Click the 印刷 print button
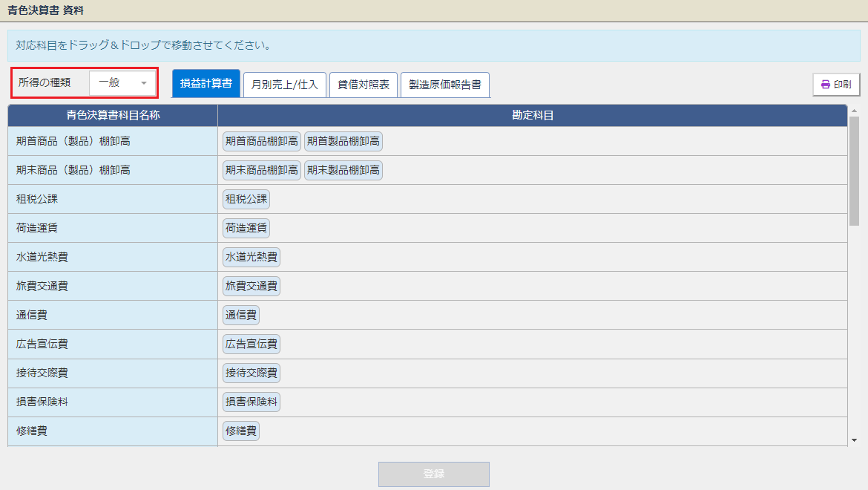Image resolution: width=868 pixels, height=490 pixels. click(x=836, y=84)
